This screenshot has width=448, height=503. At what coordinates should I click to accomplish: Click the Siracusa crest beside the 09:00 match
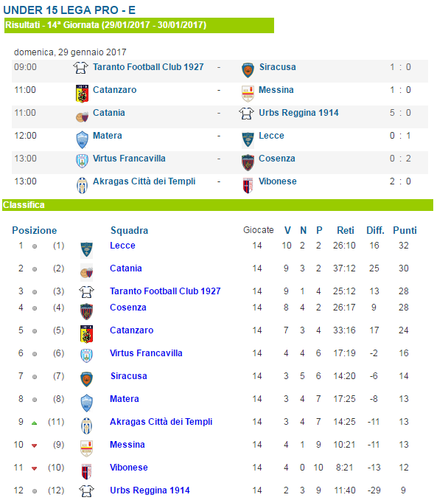tap(248, 71)
